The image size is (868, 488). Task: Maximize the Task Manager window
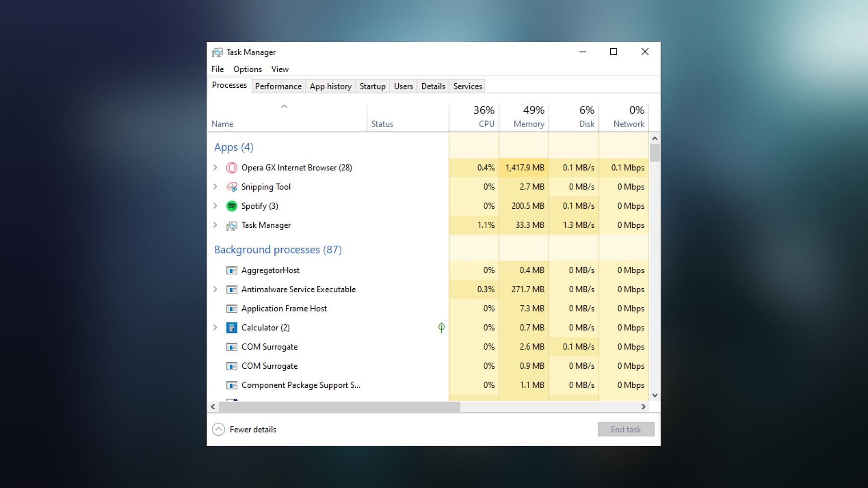pyautogui.click(x=613, y=52)
